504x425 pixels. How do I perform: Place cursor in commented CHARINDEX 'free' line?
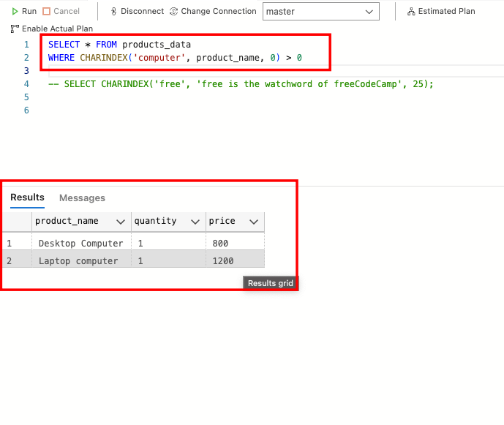click(241, 84)
